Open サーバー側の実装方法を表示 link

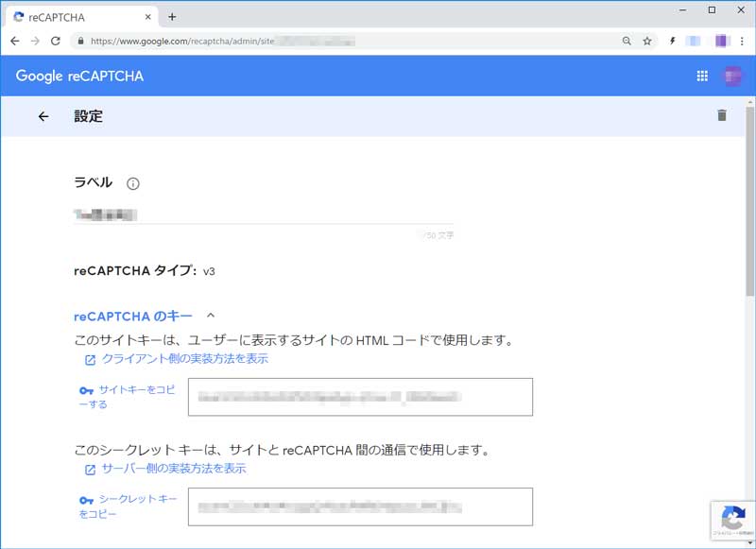[x=165, y=469]
